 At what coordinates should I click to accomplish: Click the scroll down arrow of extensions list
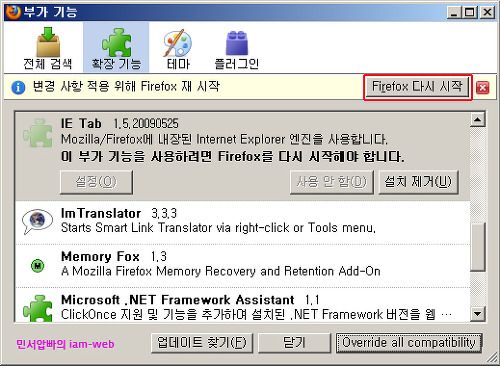477,314
